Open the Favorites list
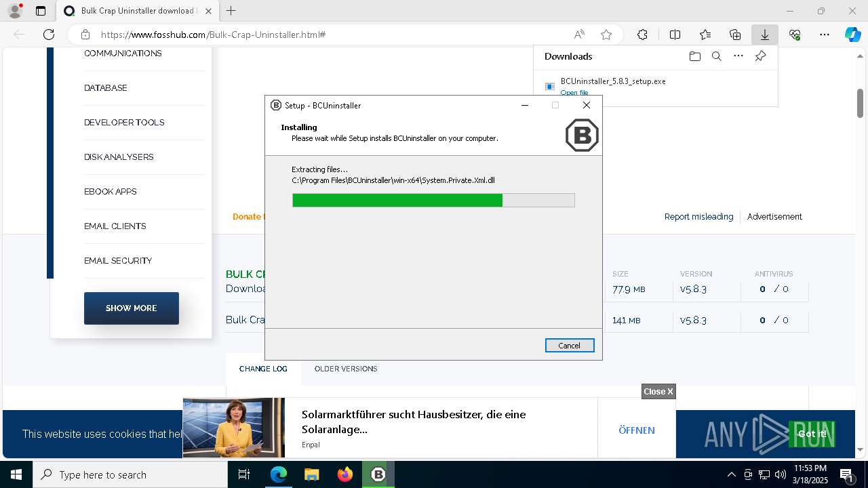The image size is (868, 488). (705, 35)
